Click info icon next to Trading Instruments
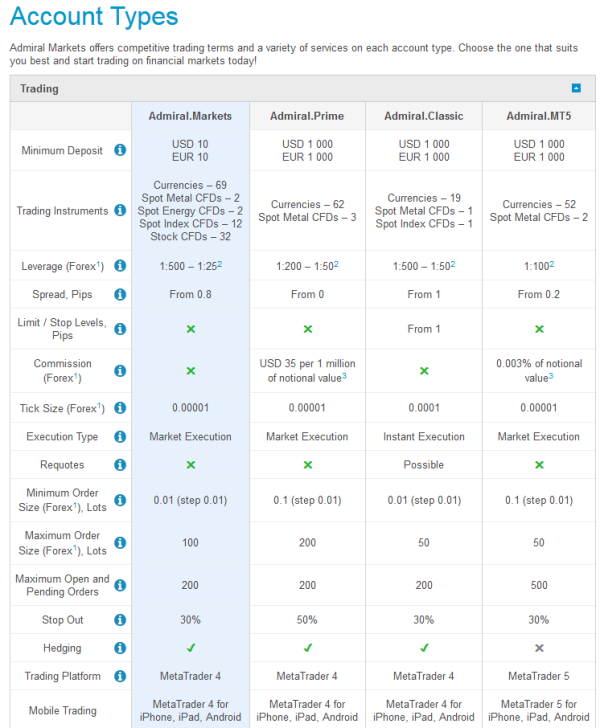The image size is (600, 728). coord(120,210)
